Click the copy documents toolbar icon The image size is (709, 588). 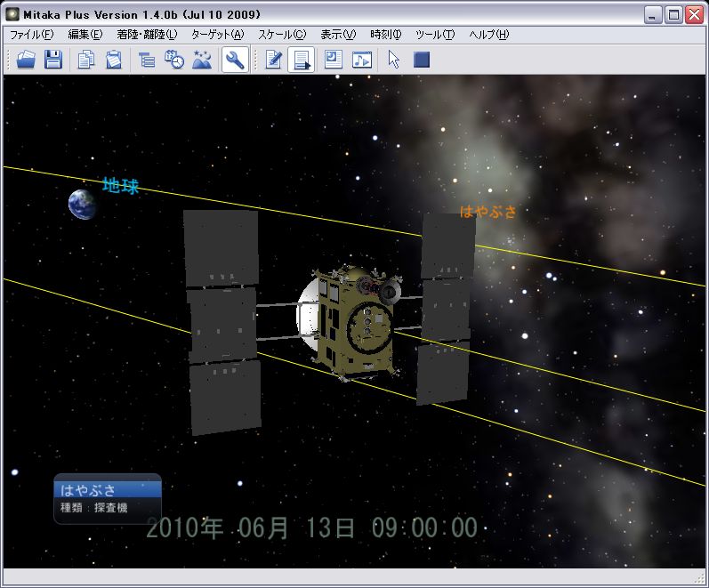click(86, 60)
